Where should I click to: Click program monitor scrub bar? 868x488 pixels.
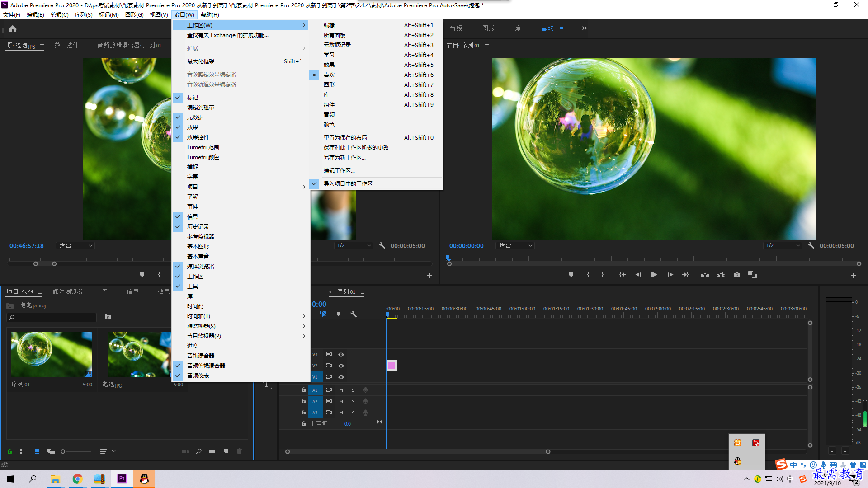(654, 264)
